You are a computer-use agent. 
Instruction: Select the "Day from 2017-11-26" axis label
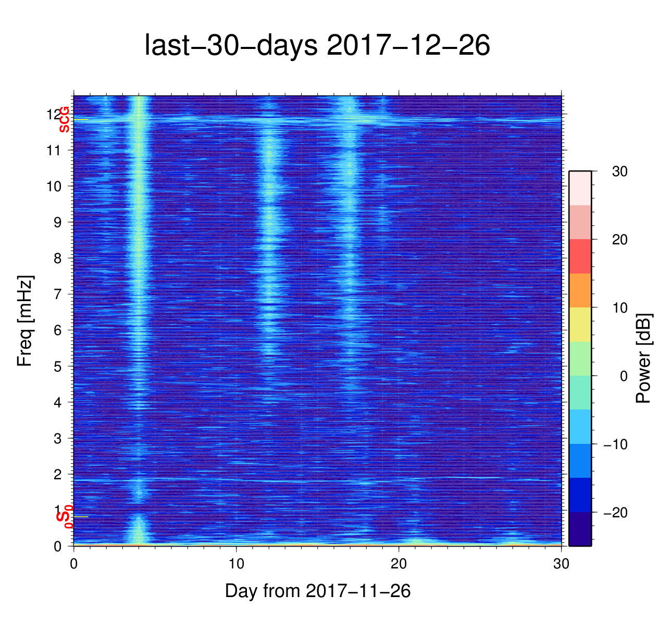(x=317, y=591)
